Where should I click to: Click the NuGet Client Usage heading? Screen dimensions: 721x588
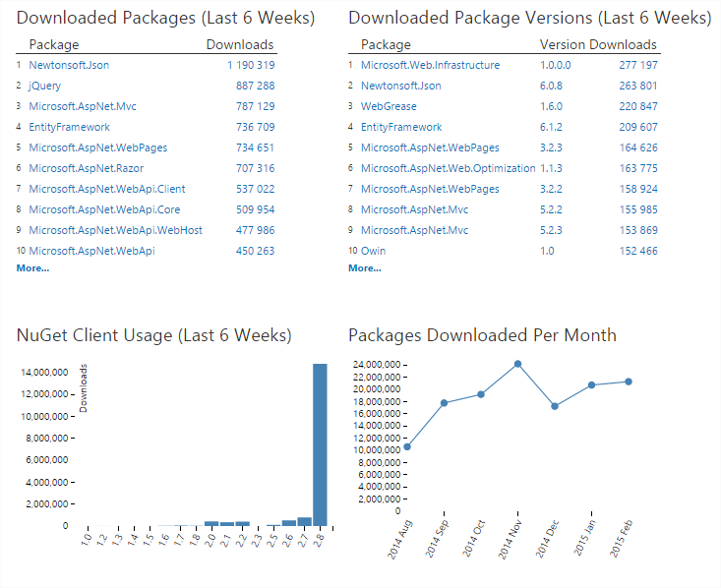point(154,335)
